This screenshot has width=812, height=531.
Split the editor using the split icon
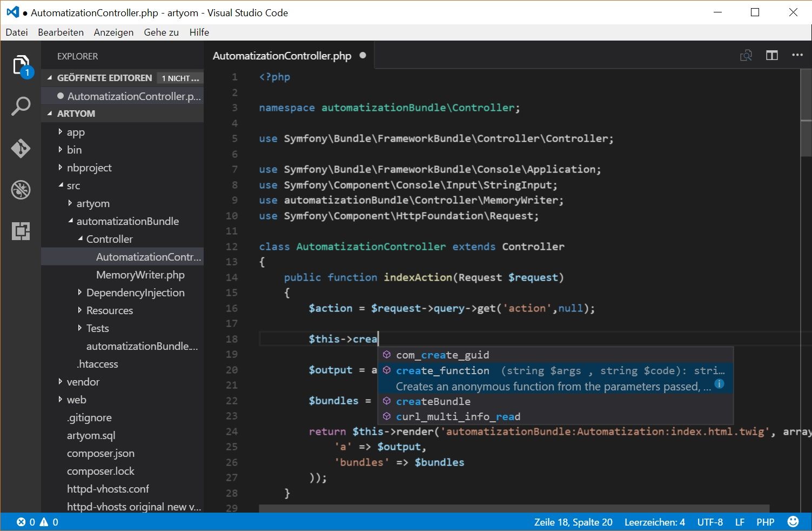(771, 55)
